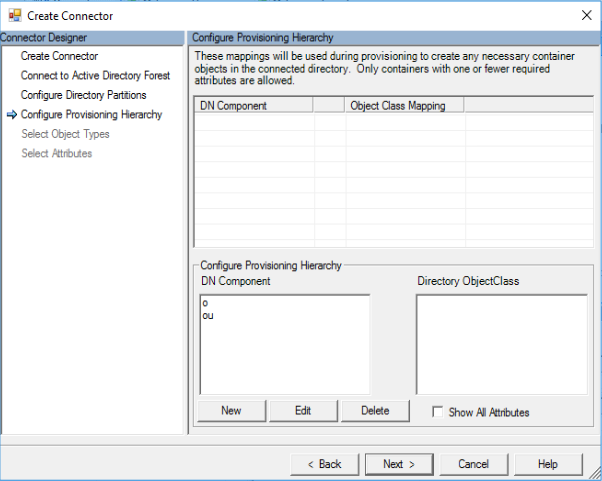Image resolution: width=602 pixels, height=481 pixels.
Task: Cancel the connector creation
Action: coord(473,464)
